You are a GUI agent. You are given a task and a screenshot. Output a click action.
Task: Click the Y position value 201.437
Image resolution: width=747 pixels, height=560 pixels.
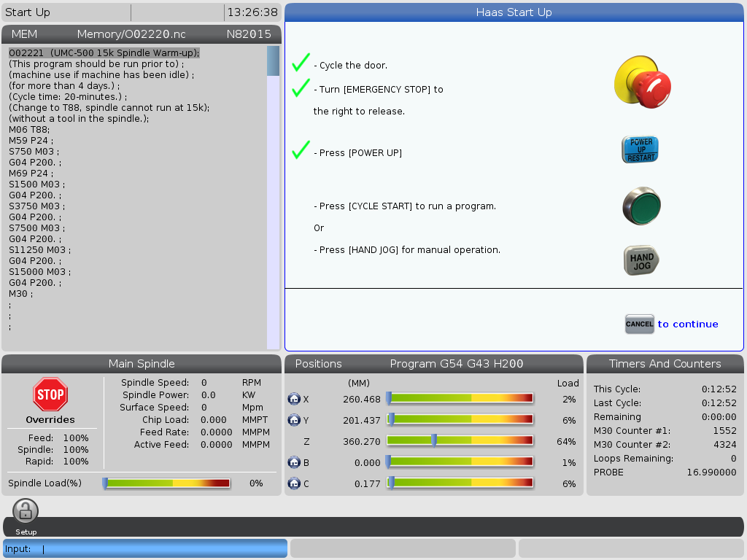coord(362,421)
